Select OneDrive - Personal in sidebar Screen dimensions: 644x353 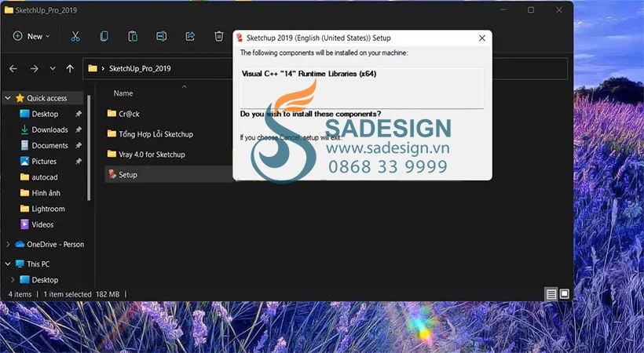(x=55, y=244)
